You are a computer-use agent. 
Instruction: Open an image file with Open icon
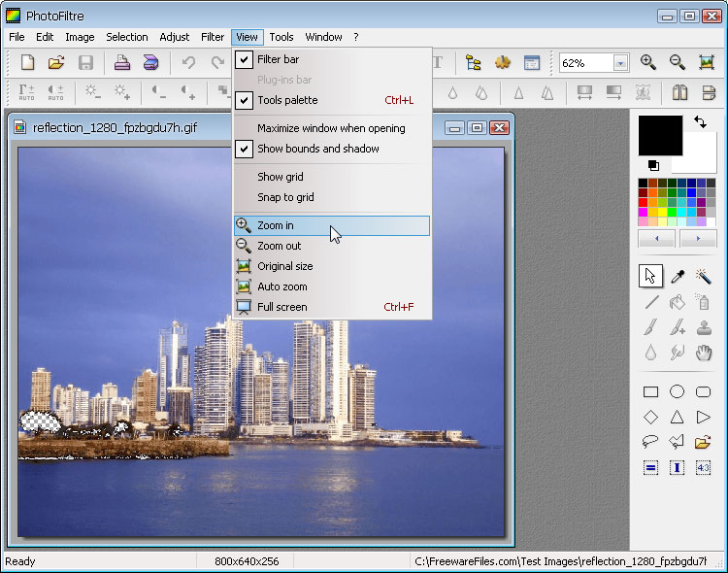point(56,62)
